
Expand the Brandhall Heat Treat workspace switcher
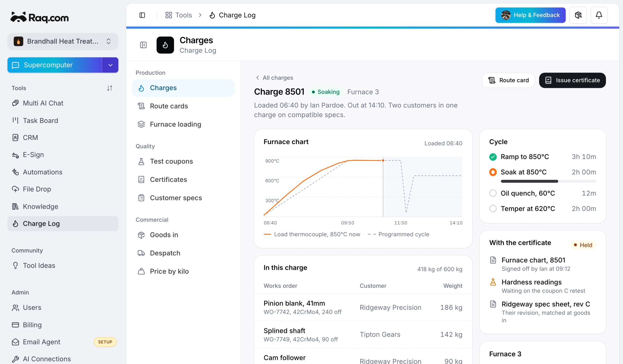click(x=63, y=41)
